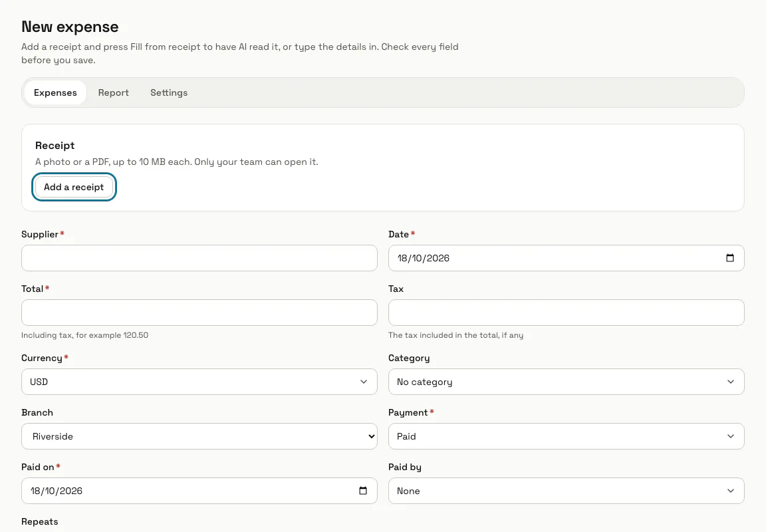Click into the Total amount field
766x532 pixels.
(199, 313)
